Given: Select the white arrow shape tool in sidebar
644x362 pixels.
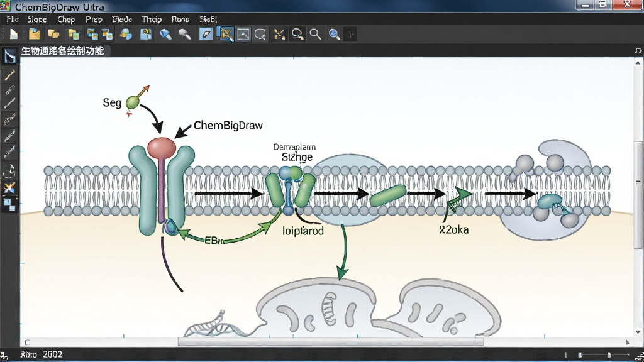Looking at the screenshot, I should click(x=9, y=170).
